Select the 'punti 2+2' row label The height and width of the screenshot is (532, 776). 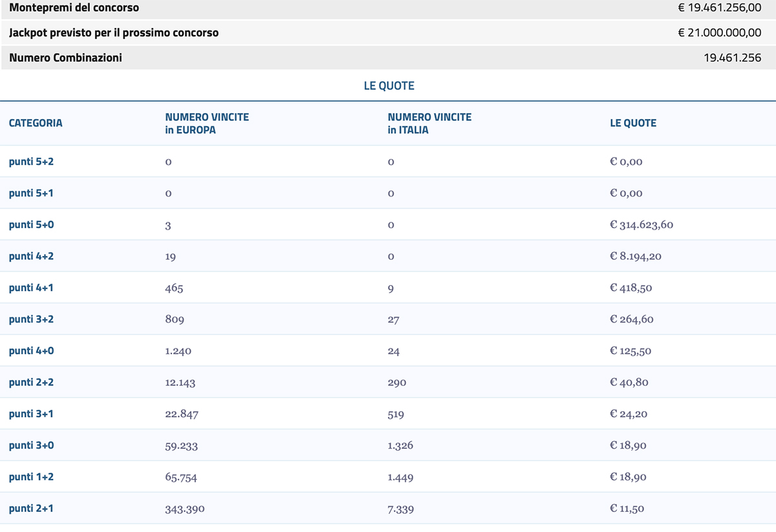[x=31, y=383]
